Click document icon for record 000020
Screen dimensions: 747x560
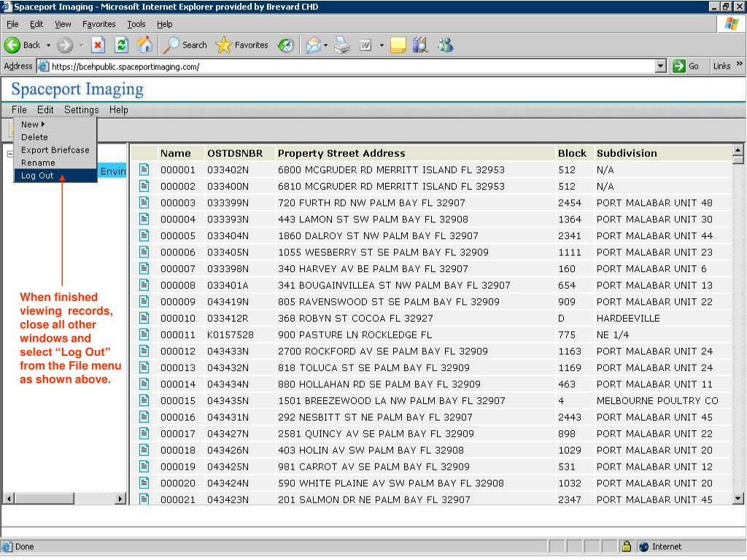[144, 483]
